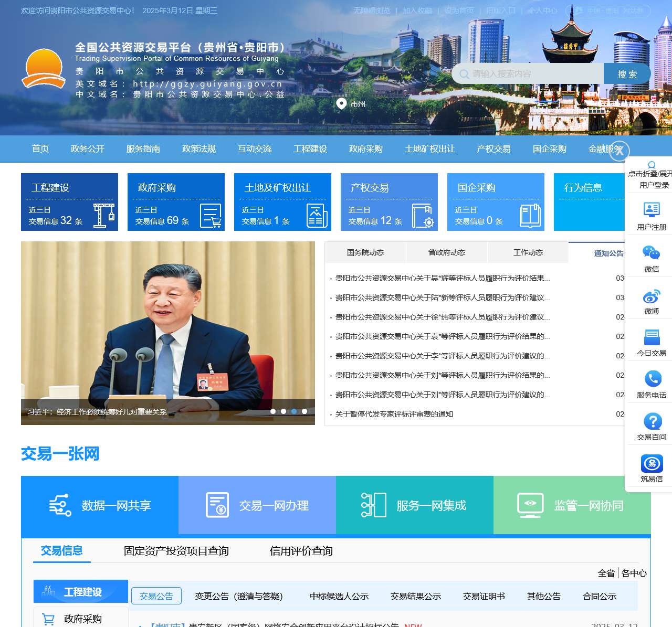This screenshot has height=627, width=672.
Task: Open the 微信 WeChat sidebar icon
Action: point(652,252)
